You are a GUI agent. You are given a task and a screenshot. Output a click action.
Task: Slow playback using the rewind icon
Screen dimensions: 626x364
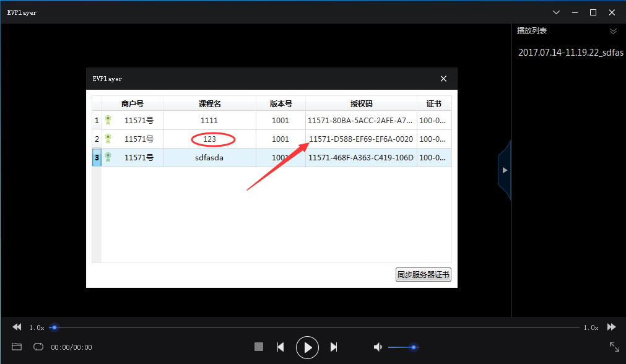pos(16,327)
